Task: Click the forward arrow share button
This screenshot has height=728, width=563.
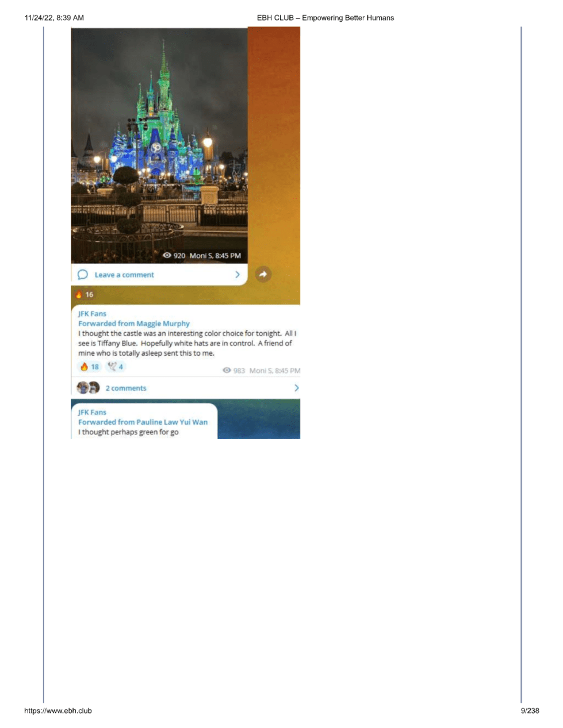Action: coord(263,275)
